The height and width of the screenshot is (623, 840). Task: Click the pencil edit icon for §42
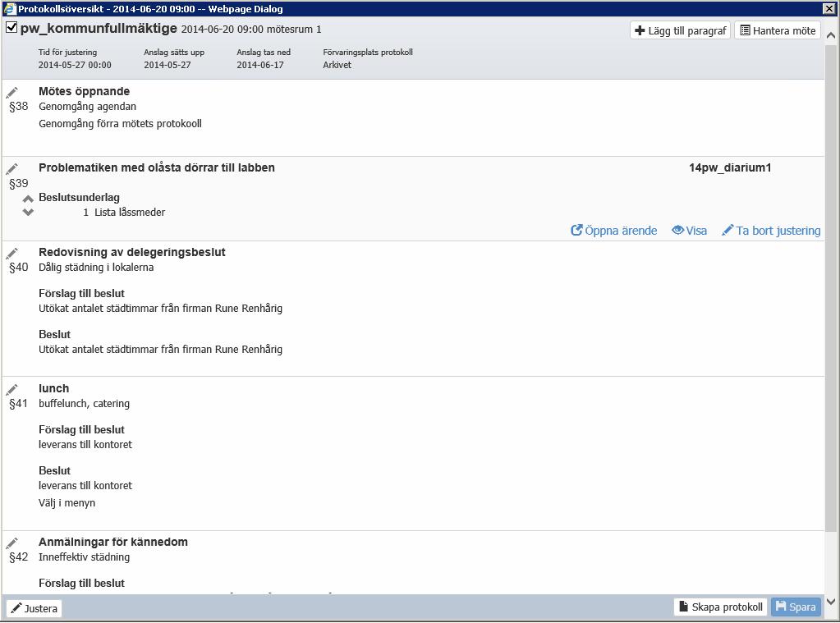point(12,543)
